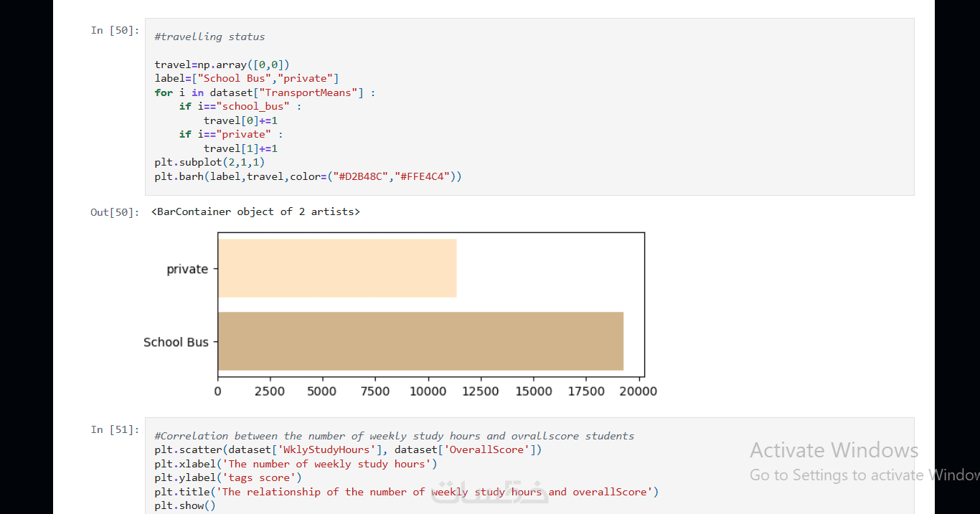
Task: Click the for loop over TransportMeans line
Action: click(265, 92)
